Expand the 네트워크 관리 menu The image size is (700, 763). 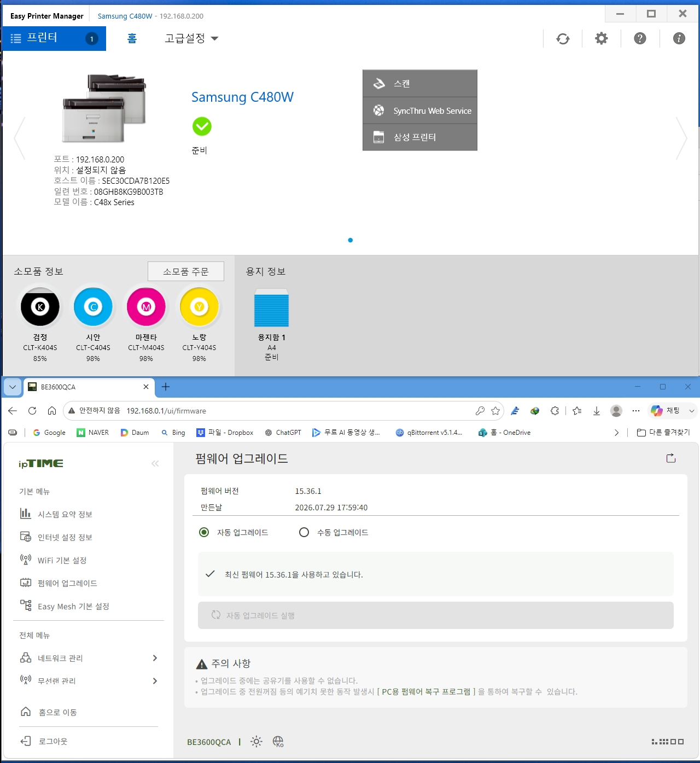point(155,658)
